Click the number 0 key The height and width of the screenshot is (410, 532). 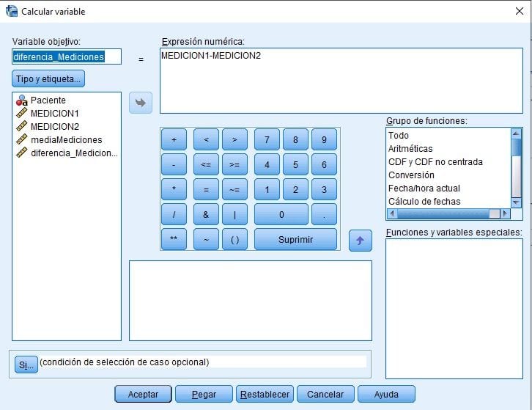click(x=281, y=215)
